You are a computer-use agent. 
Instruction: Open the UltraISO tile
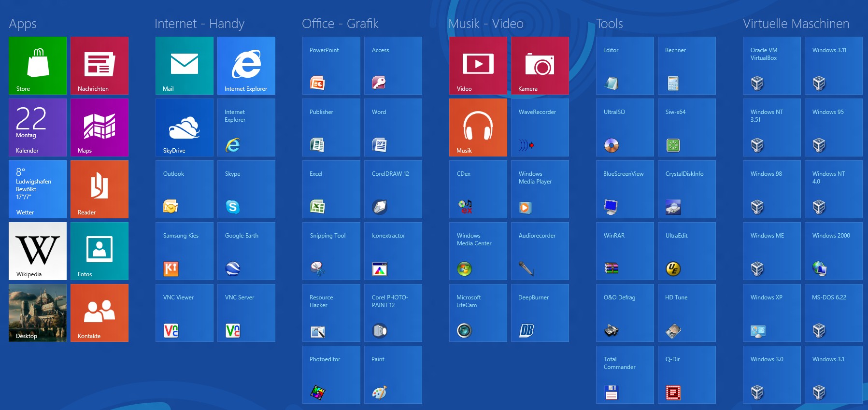625,127
